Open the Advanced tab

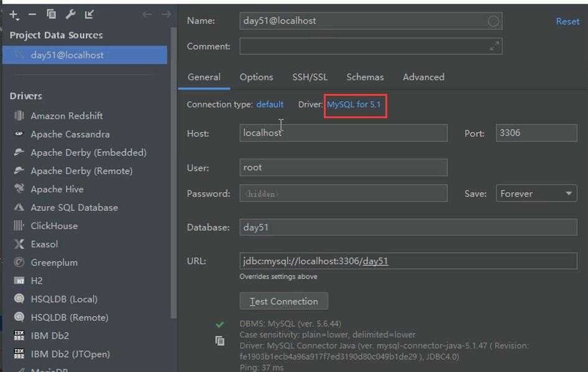423,77
